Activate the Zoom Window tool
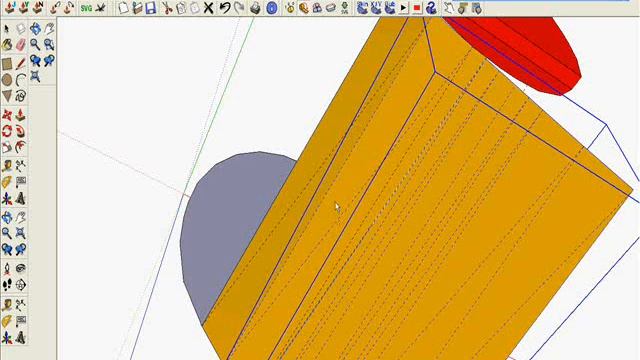640x360 pixels. click(x=49, y=44)
